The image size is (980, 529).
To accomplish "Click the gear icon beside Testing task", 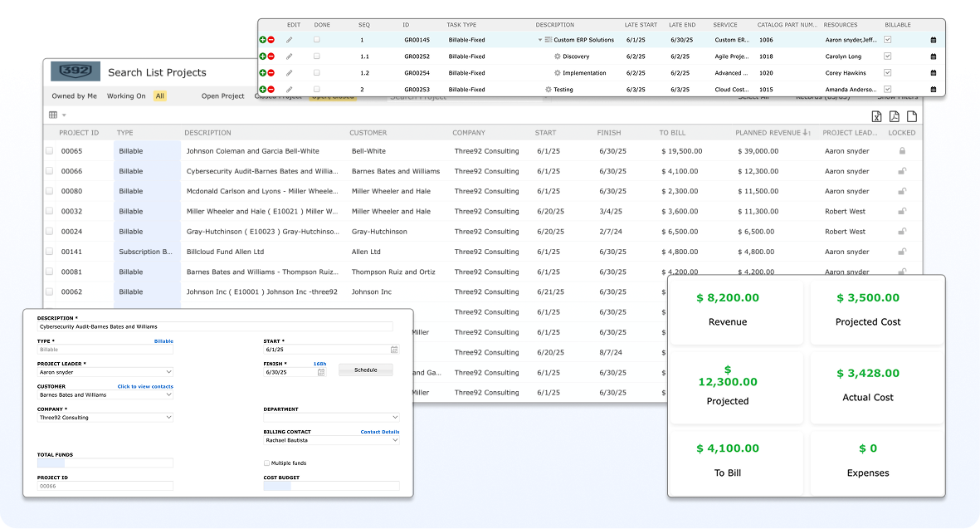I will point(549,90).
